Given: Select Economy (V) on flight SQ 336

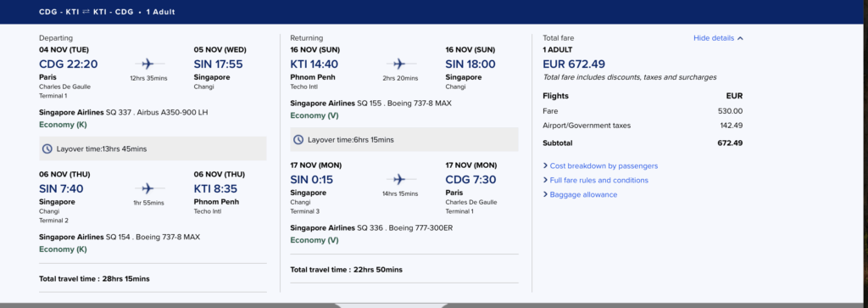Looking at the screenshot, I should coord(314,240).
